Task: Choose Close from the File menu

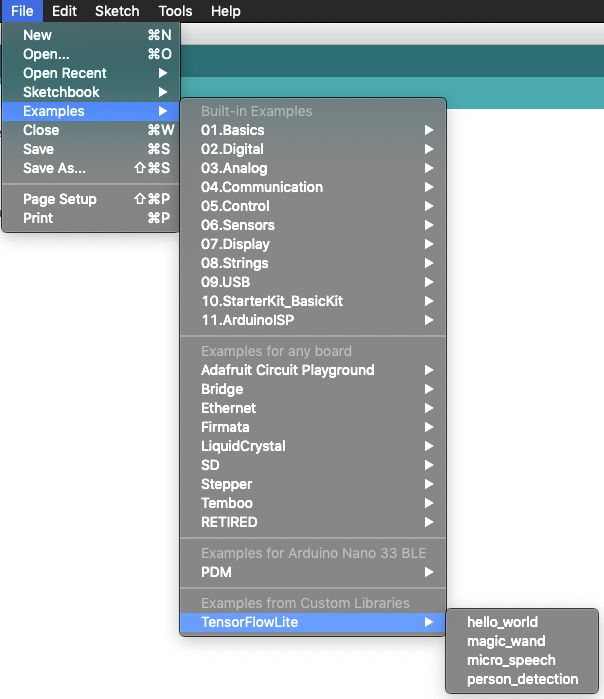Action: 90,130
